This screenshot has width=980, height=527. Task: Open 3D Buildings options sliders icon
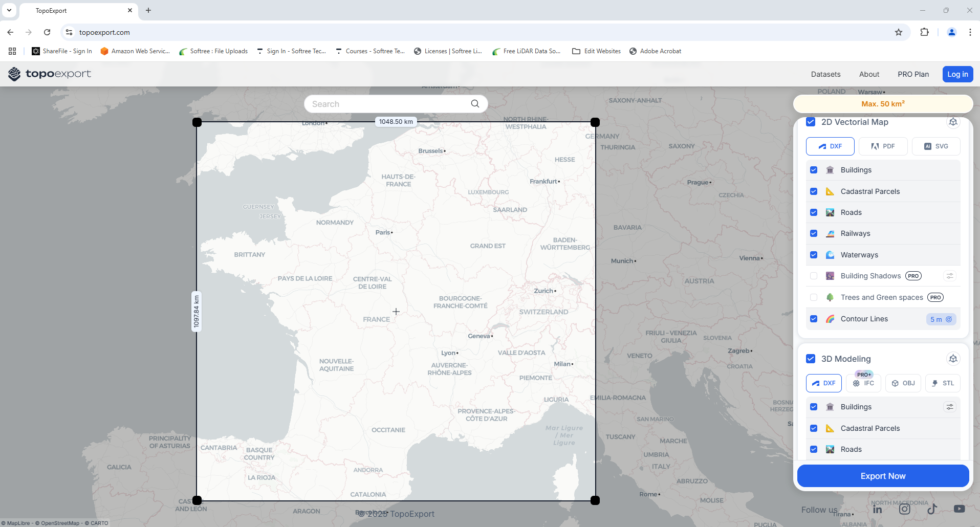(950, 407)
